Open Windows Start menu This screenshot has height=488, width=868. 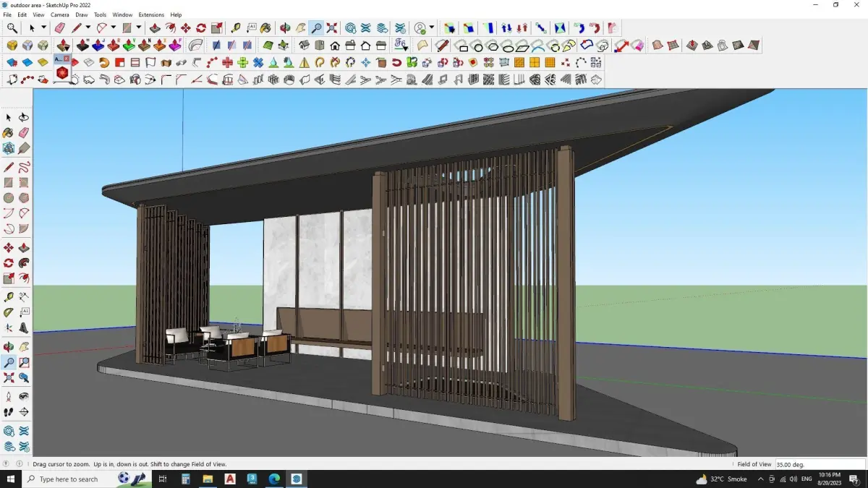click(x=11, y=479)
